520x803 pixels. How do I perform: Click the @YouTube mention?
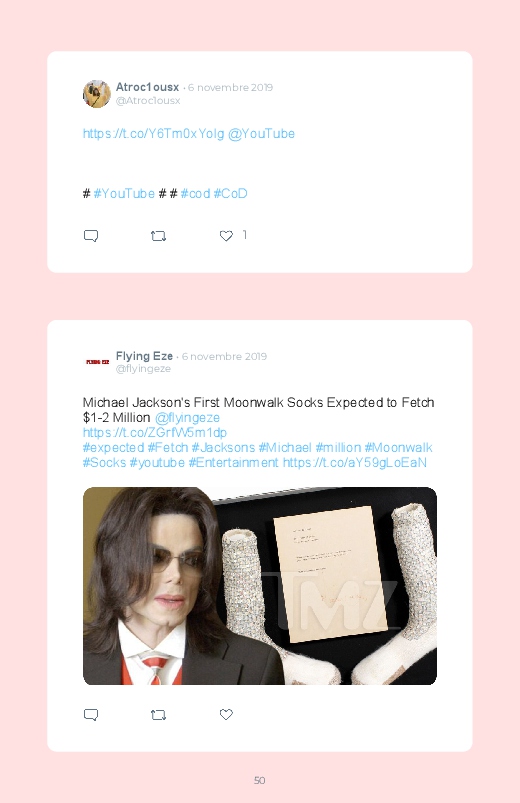pyautogui.click(x=261, y=134)
